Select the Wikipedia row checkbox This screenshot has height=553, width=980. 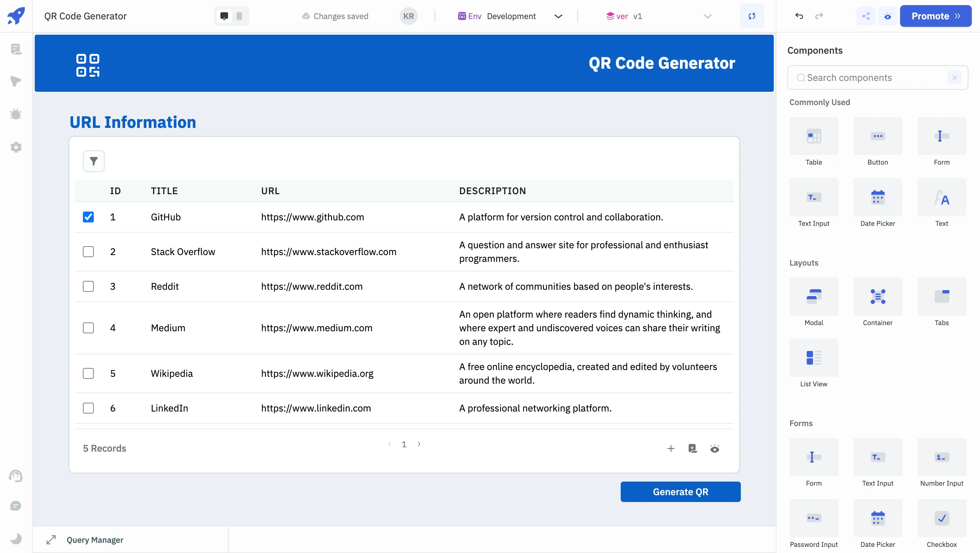click(x=88, y=373)
